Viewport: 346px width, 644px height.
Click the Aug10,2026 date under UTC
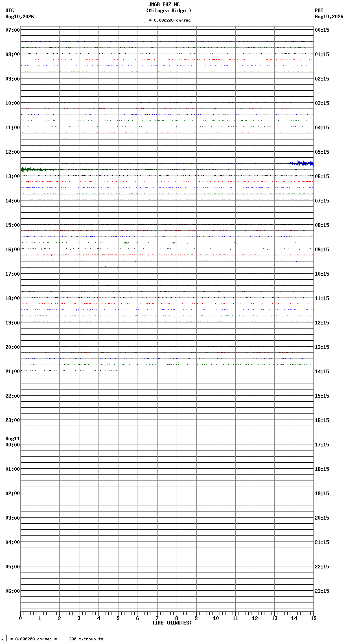pyautogui.click(x=20, y=17)
